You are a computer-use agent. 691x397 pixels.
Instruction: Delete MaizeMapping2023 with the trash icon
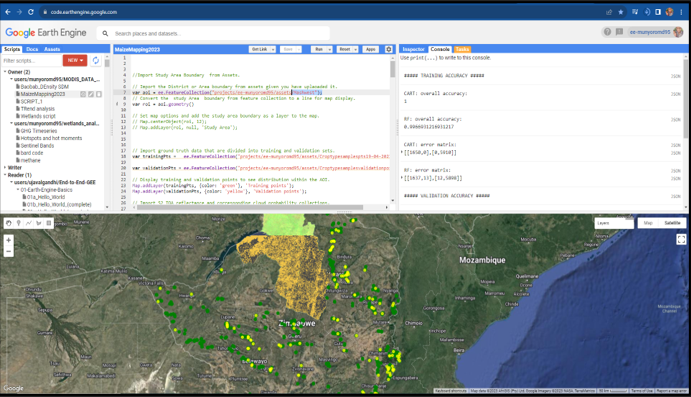click(x=99, y=94)
